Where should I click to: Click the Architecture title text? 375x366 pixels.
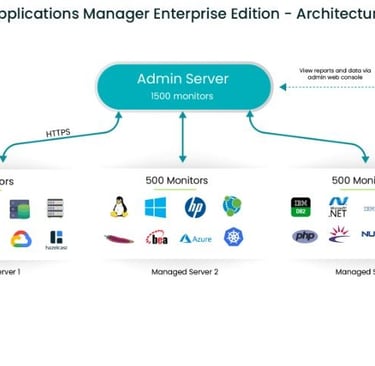pyautogui.click(x=336, y=14)
